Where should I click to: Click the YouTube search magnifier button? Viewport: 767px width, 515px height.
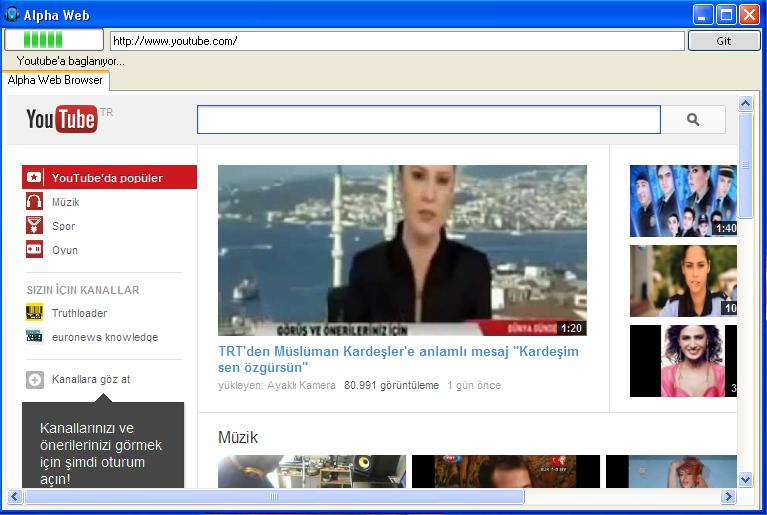tap(693, 119)
